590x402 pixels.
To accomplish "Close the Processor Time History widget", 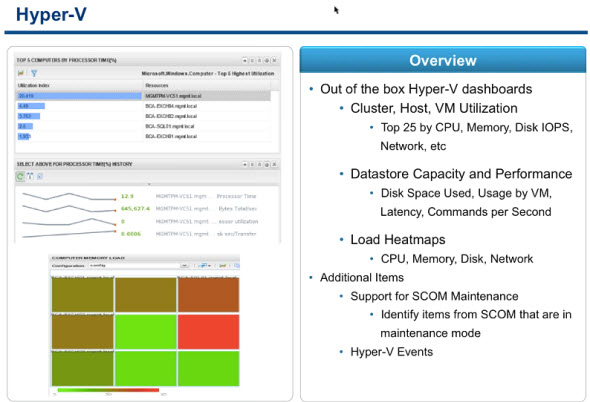I will (x=275, y=164).
